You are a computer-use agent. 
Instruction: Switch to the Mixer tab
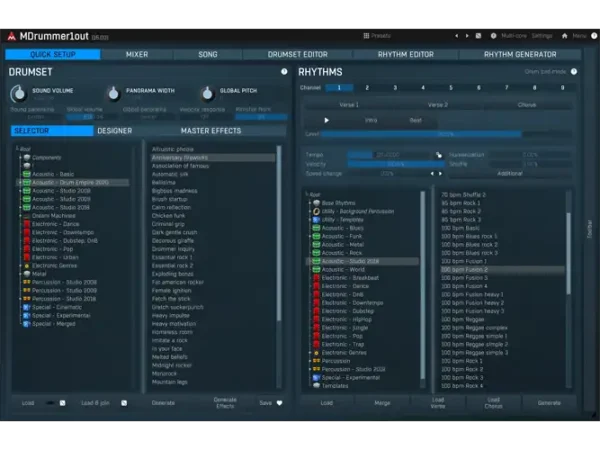coord(137,54)
